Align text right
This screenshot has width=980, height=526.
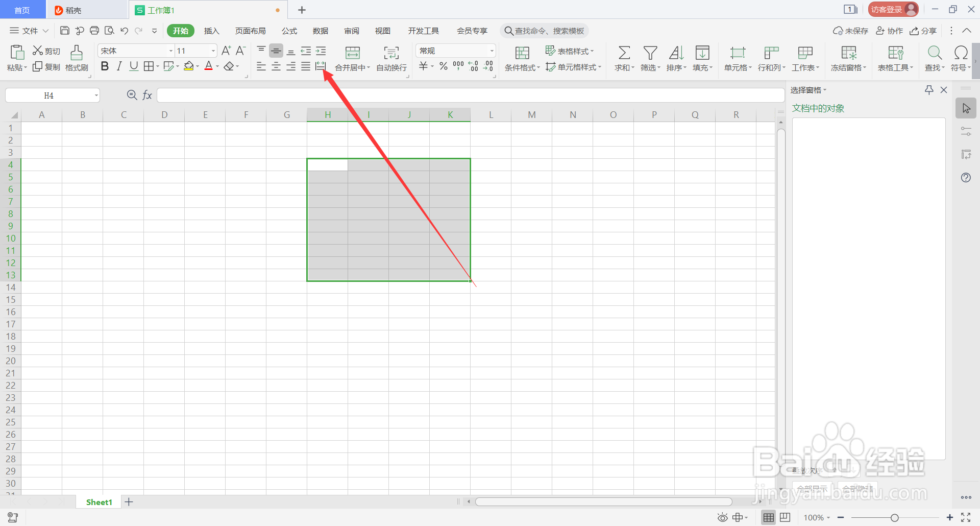(291, 66)
